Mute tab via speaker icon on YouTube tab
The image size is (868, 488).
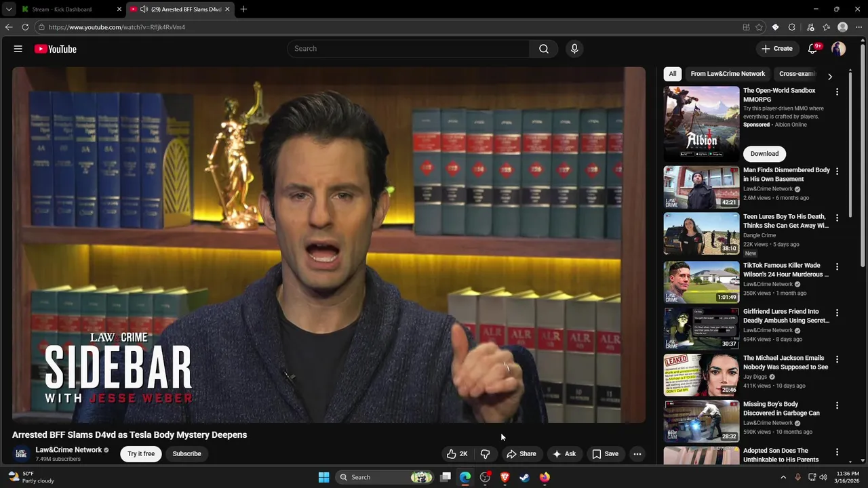(144, 9)
